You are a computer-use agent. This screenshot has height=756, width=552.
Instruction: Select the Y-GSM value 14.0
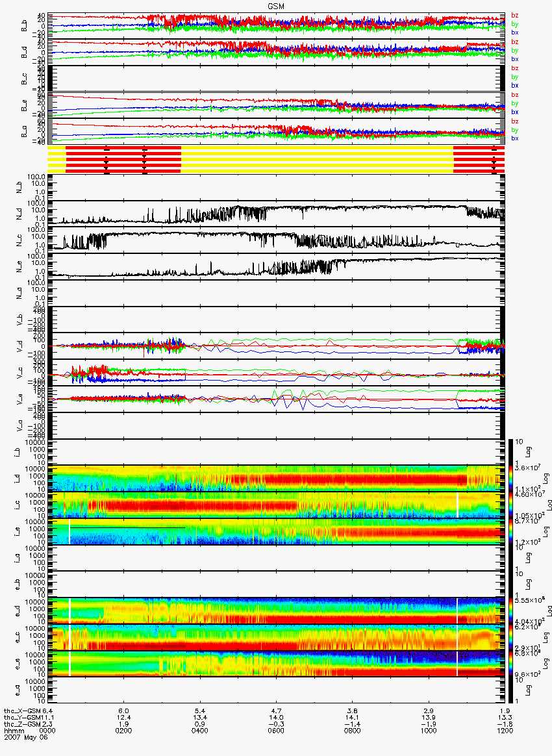tap(276, 718)
